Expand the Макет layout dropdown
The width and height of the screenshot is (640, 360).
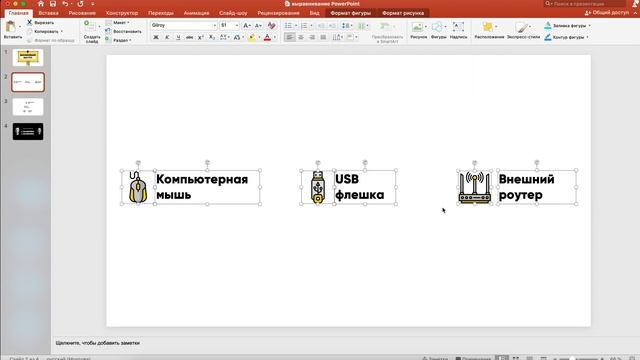pos(118,22)
